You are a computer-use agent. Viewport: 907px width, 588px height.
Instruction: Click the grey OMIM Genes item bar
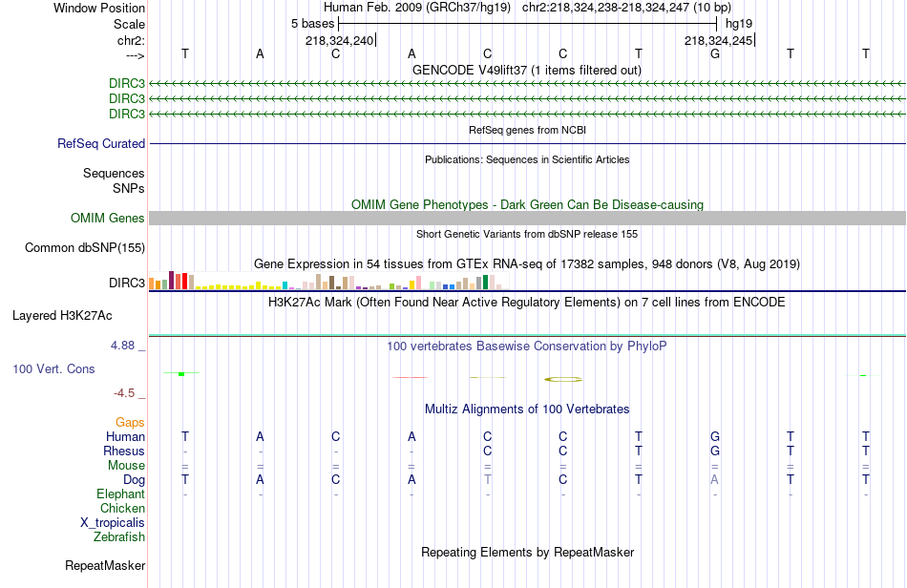click(x=527, y=218)
